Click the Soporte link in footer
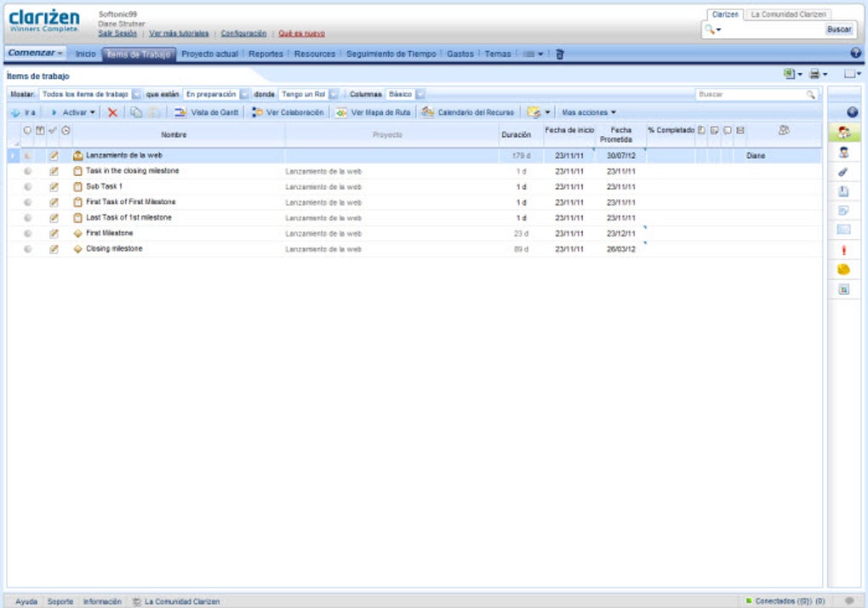The height and width of the screenshot is (608, 868). [60, 601]
